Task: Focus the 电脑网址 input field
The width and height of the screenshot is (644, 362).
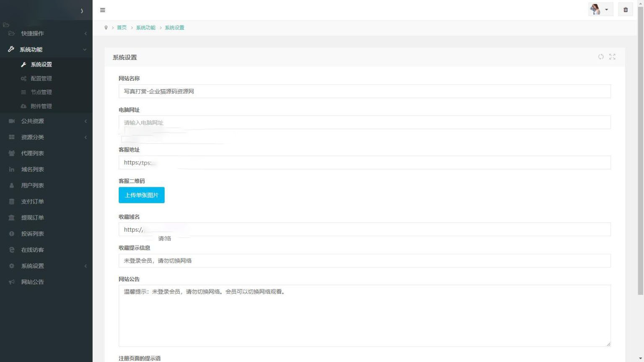Action: [364, 123]
